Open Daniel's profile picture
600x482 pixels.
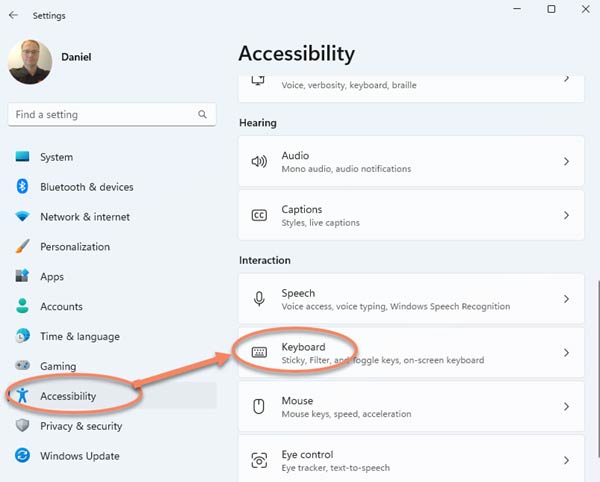30,62
